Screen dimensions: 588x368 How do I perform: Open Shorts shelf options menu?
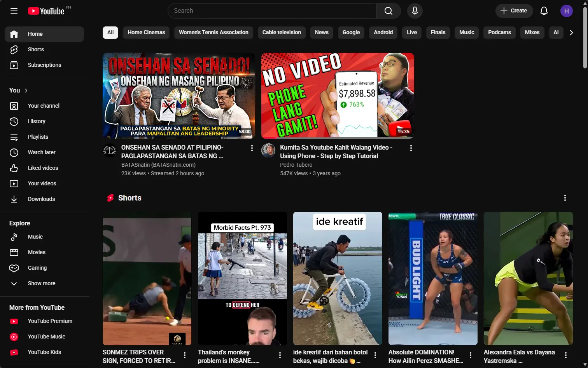565,198
